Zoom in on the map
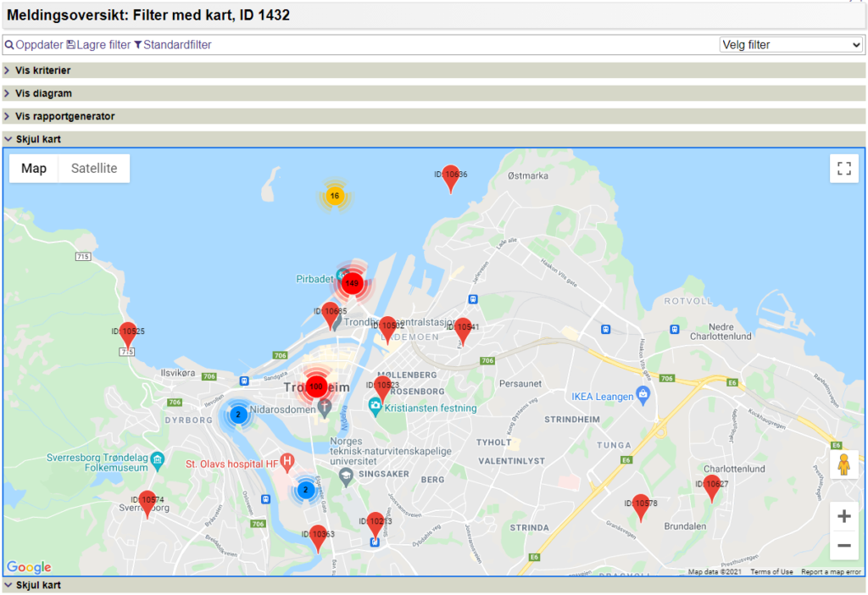This screenshot has height=595, width=868. click(x=844, y=516)
